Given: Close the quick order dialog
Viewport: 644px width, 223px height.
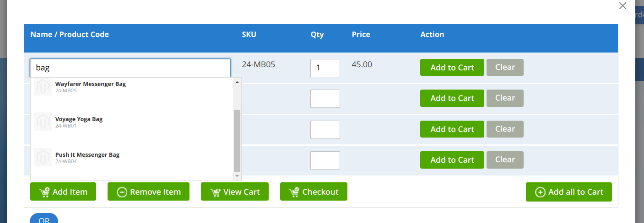Looking at the screenshot, I should pyautogui.click(x=622, y=6).
